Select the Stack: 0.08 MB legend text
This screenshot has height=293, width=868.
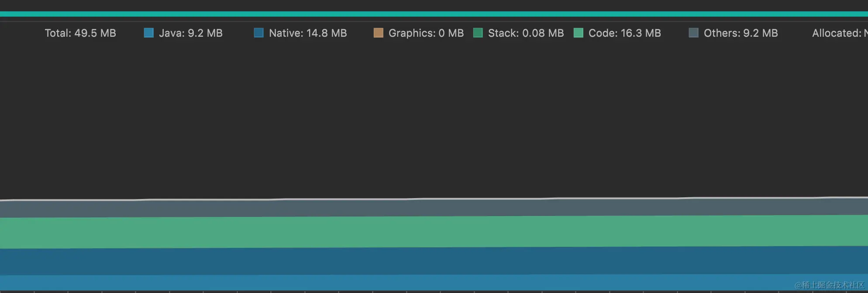[526, 33]
